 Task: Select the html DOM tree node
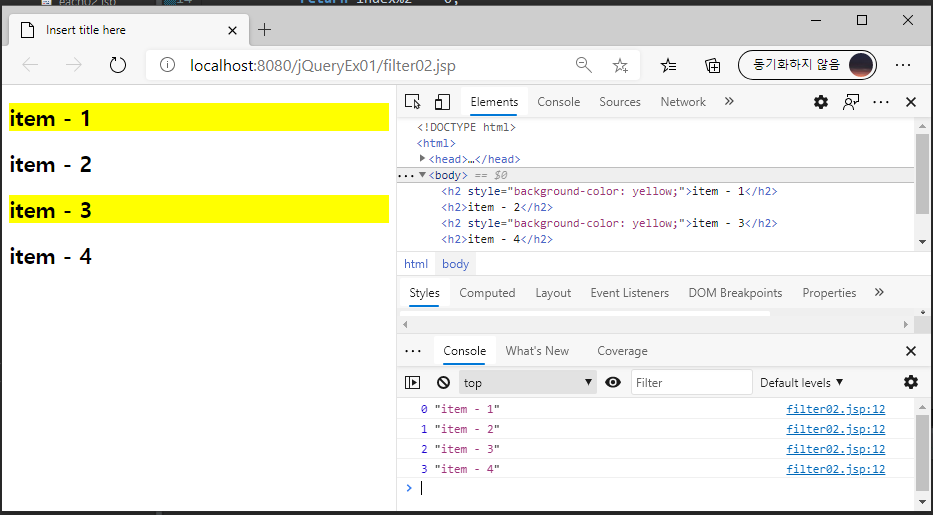(436, 143)
